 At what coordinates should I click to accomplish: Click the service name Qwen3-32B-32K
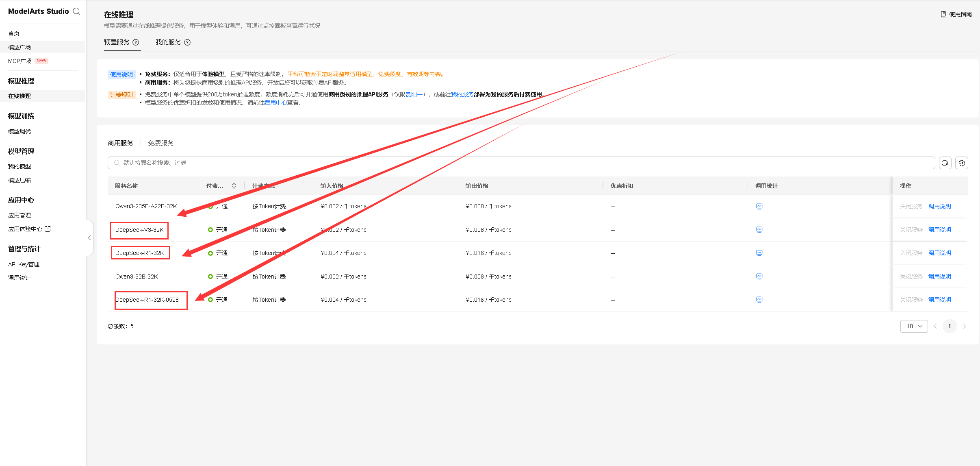(x=137, y=277)
